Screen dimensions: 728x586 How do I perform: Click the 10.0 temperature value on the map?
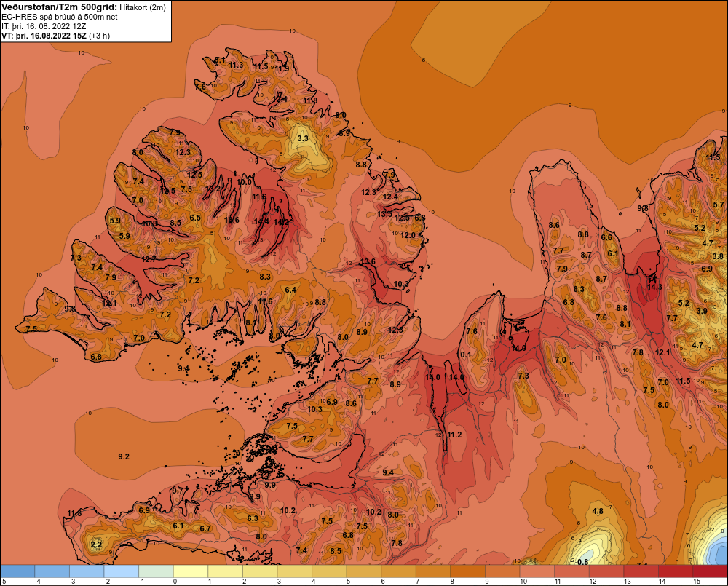coord(244,182)
